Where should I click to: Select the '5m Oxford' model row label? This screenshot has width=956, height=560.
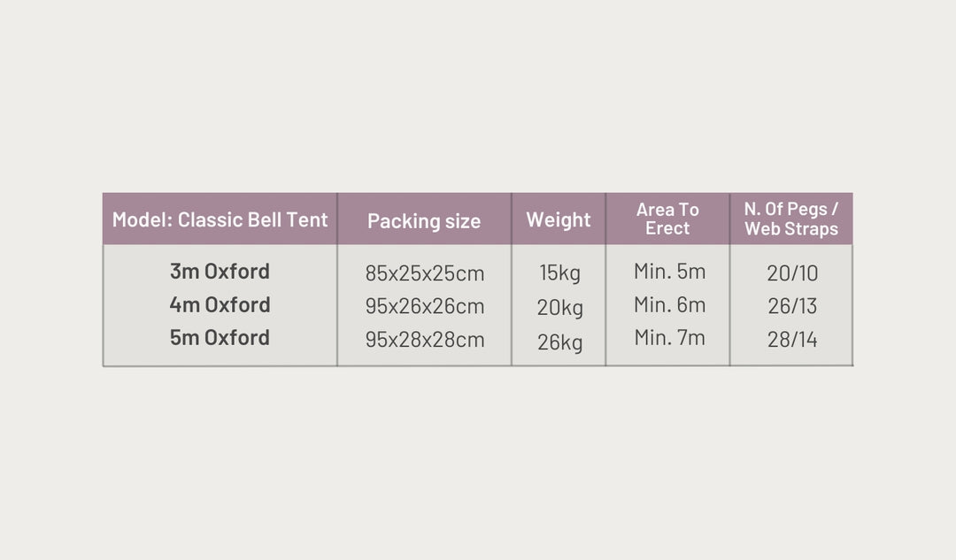(x=220, y=337)
